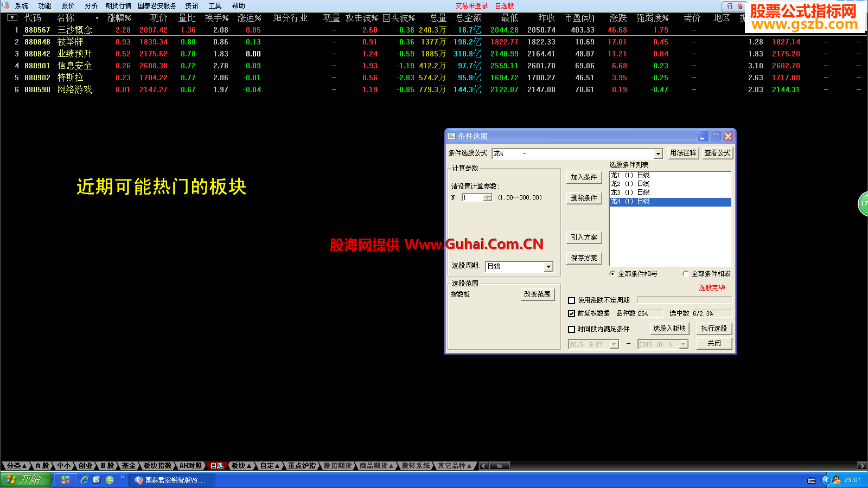Screen dimensions: 868x488
Task: Click the green 360 browser quick launch icon
Action: click(110, 480)
